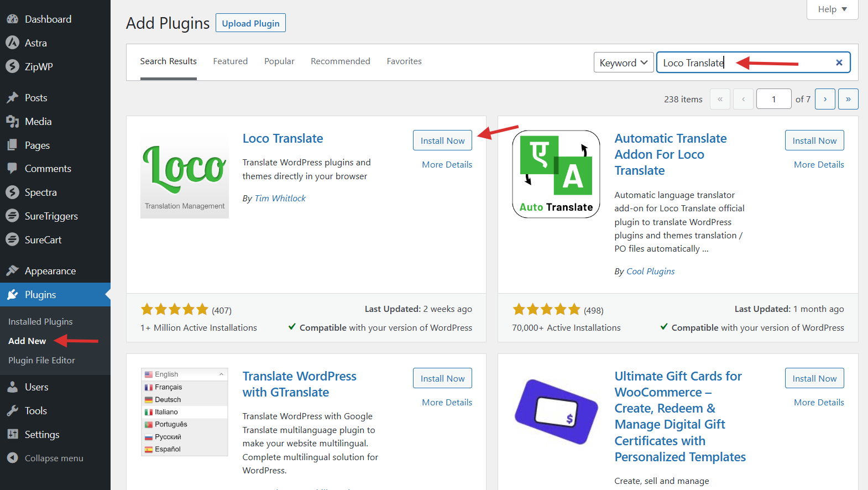Screen dimensions: 868x490
Task: Open Posts using the pushpin icon
Action: [x=12, y=98]
